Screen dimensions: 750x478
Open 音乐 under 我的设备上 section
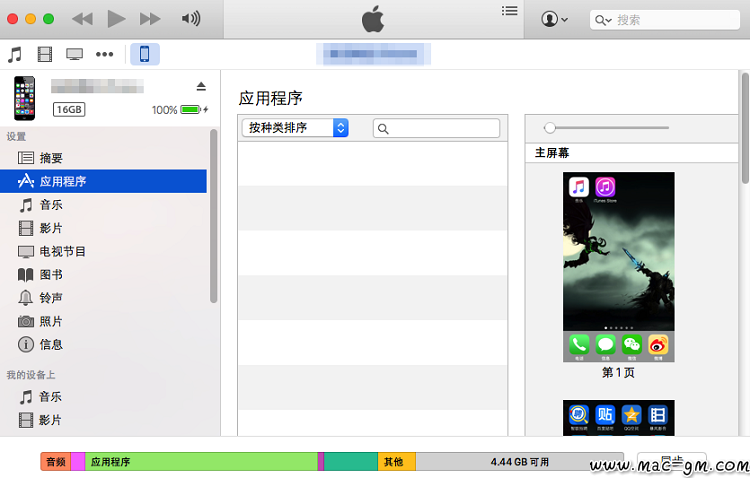pos(103,397)
